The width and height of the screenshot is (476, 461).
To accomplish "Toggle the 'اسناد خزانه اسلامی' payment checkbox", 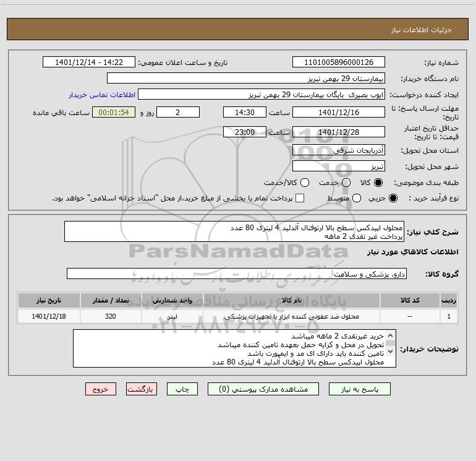I will pyautogui.click(x=300, y=198).
